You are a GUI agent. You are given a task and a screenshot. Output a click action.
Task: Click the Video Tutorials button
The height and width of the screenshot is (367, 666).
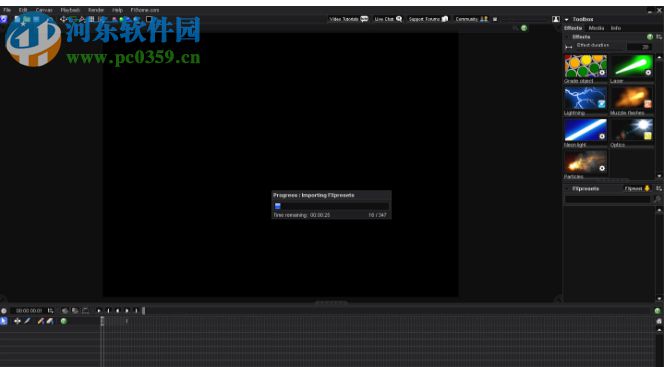pyautogui.click(x=349, y=19)
